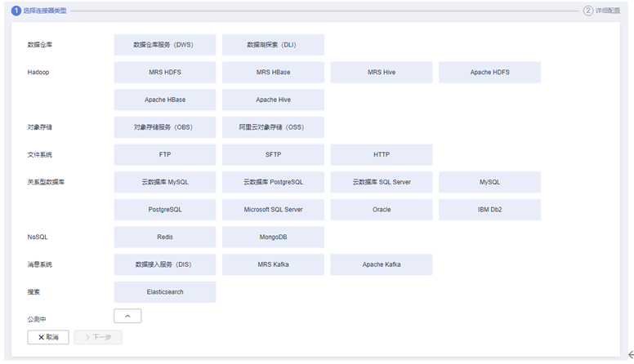The image size is (634, 364).
Task: Click step 1 选择连接器类型 indicator
Action: (39, 11)
